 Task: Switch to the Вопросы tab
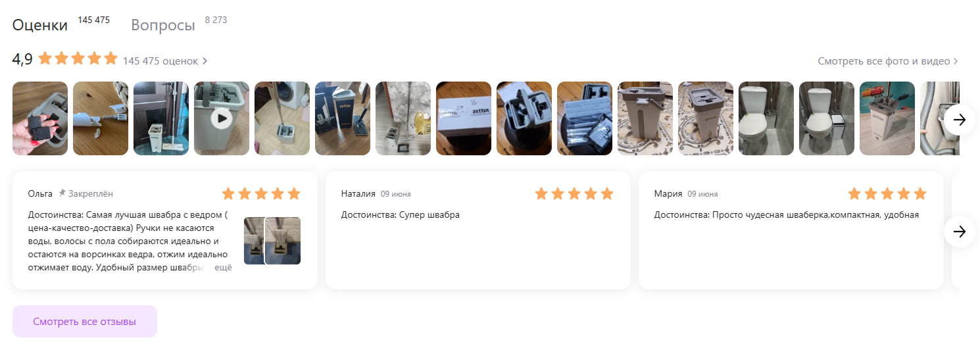163,26
